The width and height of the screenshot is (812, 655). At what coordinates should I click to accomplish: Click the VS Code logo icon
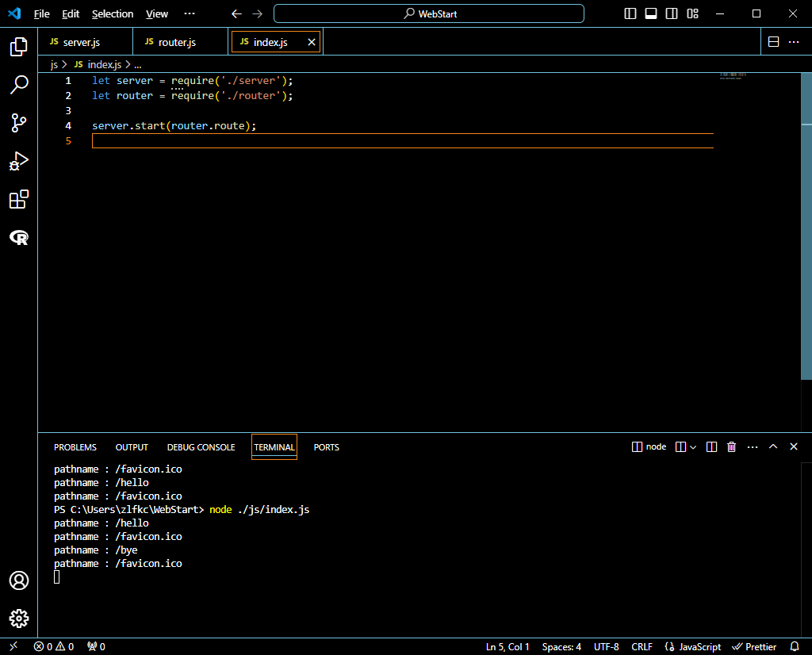click(x=14, y=13)
